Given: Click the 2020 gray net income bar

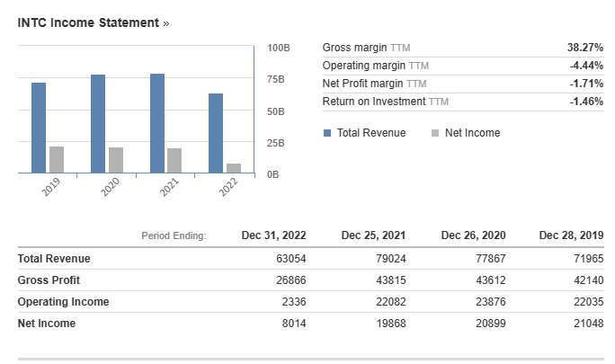Looking at the screenshot, I should click(116, 160).
